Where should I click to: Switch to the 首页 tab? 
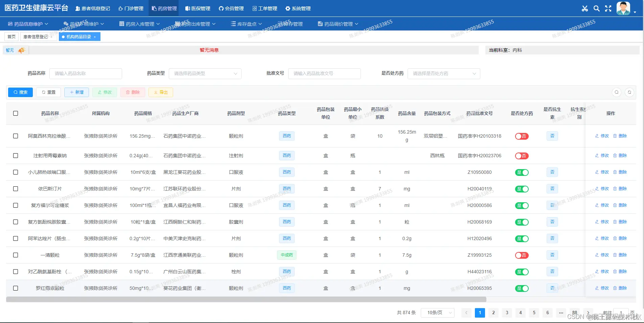click(11, 36)
